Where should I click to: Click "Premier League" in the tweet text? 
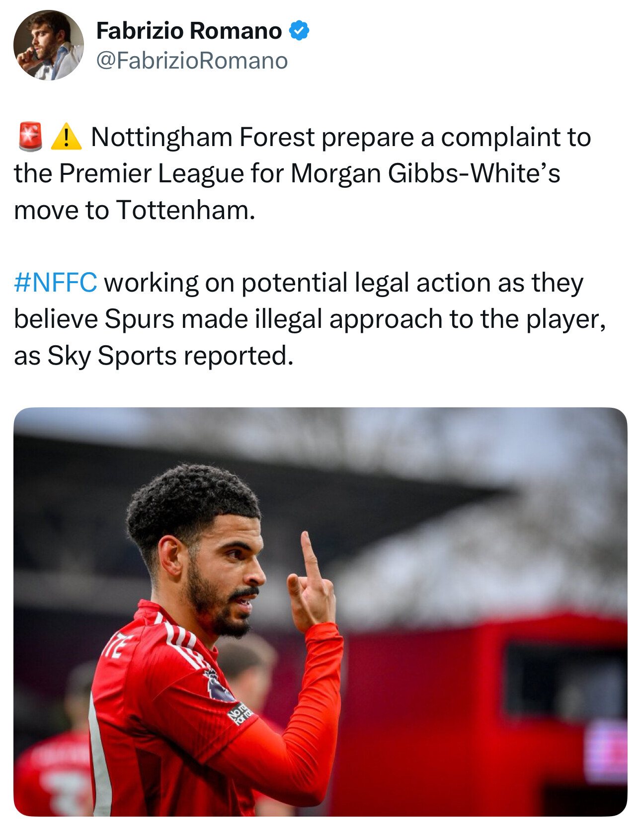(151, 174)
